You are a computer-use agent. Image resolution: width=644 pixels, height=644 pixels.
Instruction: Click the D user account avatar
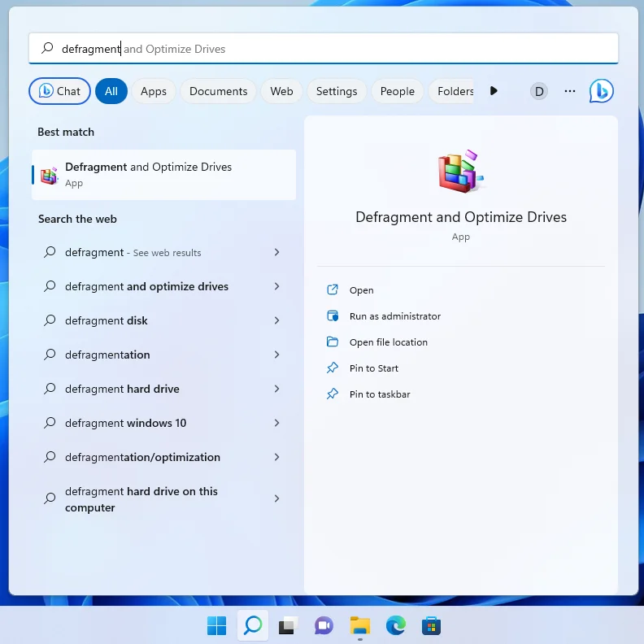(x=538, y=91)
